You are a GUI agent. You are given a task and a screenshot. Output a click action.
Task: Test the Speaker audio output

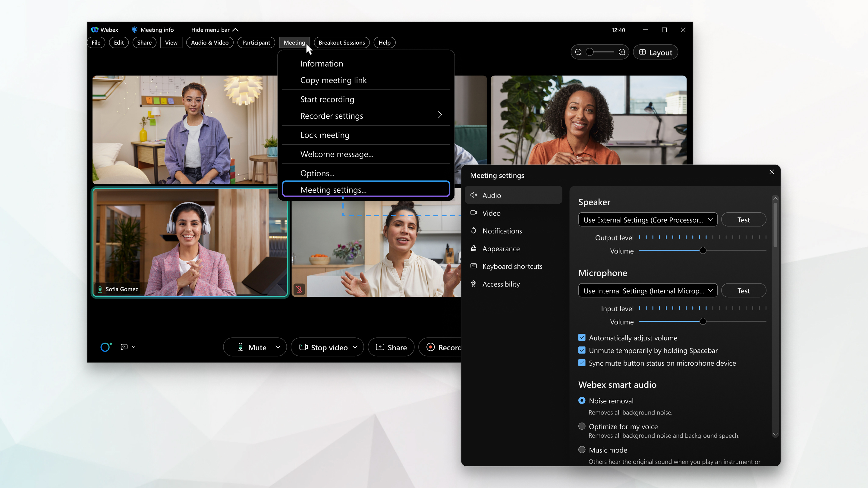(743, 219)
